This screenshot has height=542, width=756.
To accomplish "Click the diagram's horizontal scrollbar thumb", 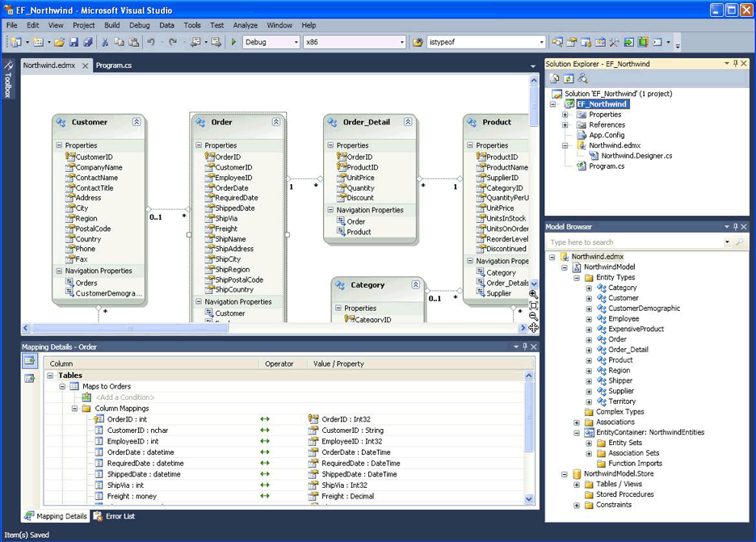I will (x=130, y=328).
